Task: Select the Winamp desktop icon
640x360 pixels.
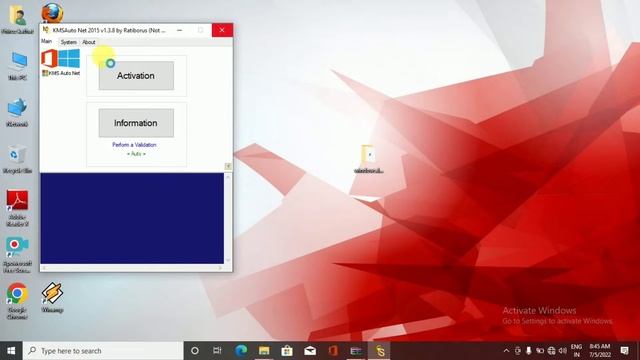Action: pyautogui.click(x=52, y=298)
